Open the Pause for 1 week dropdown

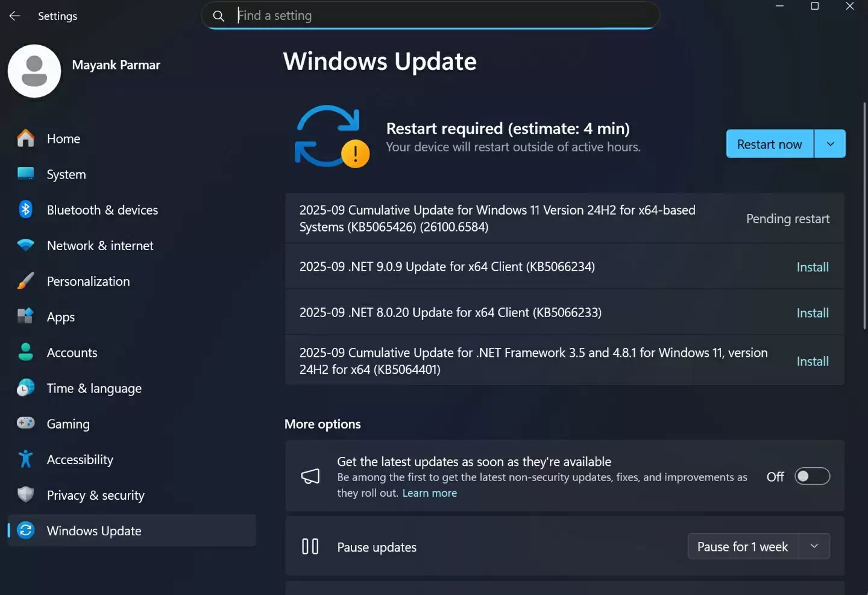tap(815, 546)
